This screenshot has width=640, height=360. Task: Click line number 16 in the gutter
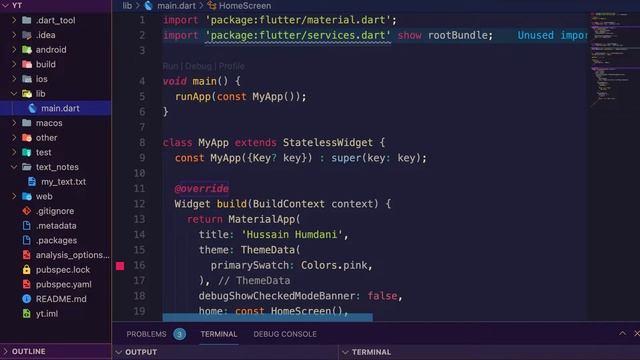[x=139, y=265]
